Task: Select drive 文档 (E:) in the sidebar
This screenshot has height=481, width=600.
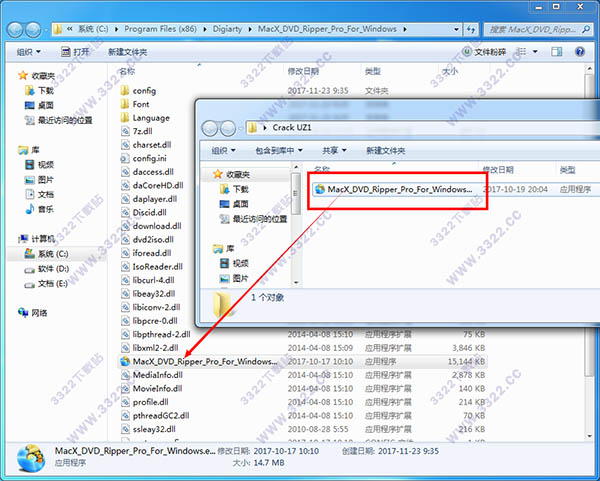Action: tap(46, 284)
